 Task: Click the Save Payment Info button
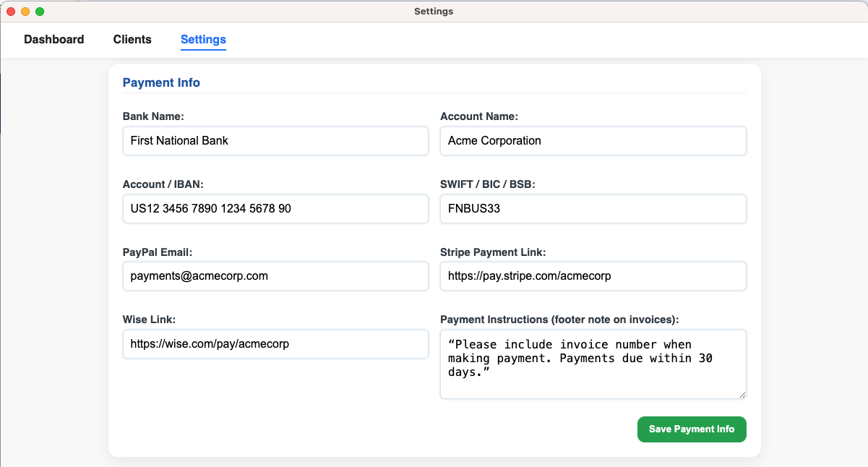click(x=691, y=429)
